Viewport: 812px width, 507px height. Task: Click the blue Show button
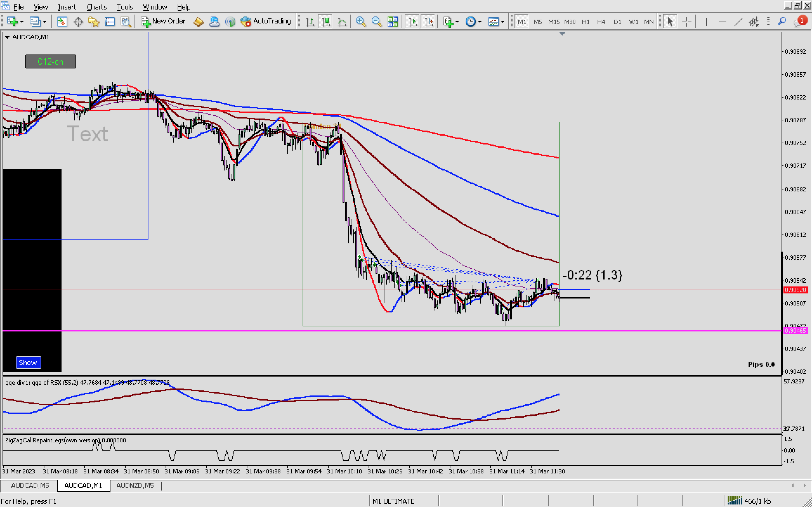(28, 363)
